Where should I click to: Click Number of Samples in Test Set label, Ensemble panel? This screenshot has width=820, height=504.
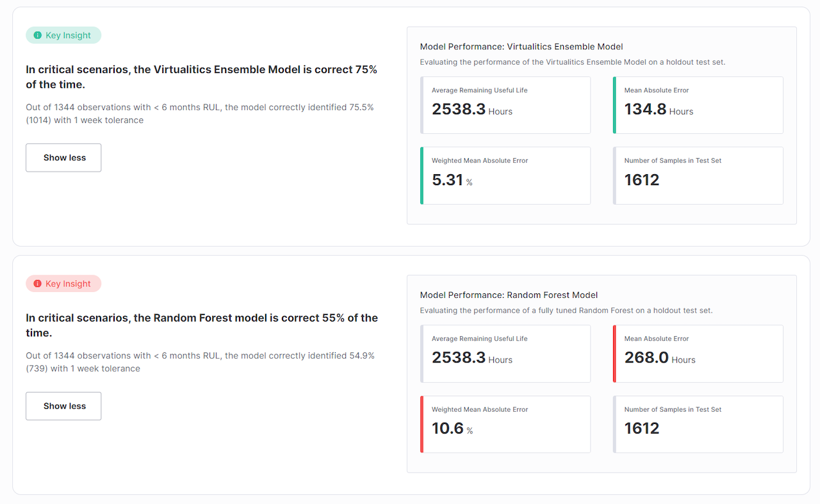coord(673,161)
